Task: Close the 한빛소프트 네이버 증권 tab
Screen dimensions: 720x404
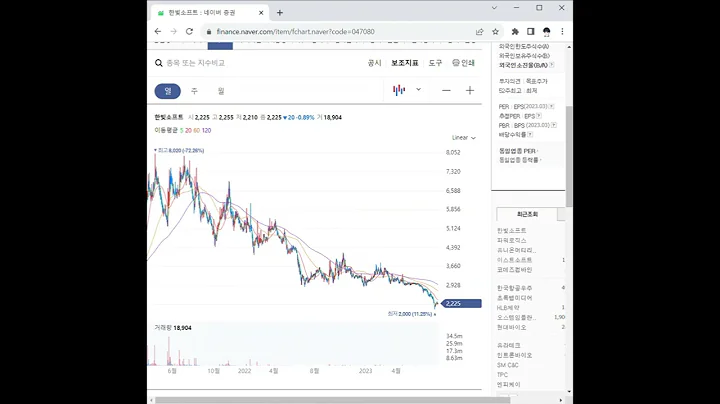Action: (261, 13)
